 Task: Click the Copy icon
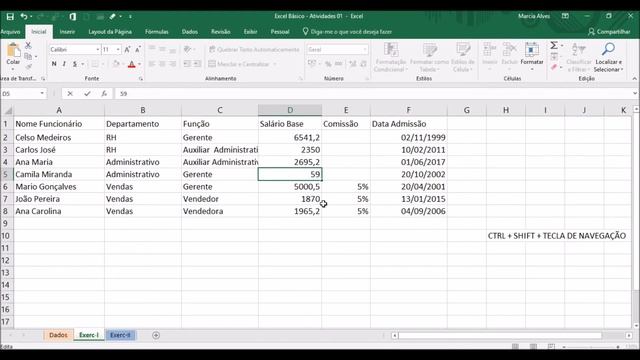point(28,56)
